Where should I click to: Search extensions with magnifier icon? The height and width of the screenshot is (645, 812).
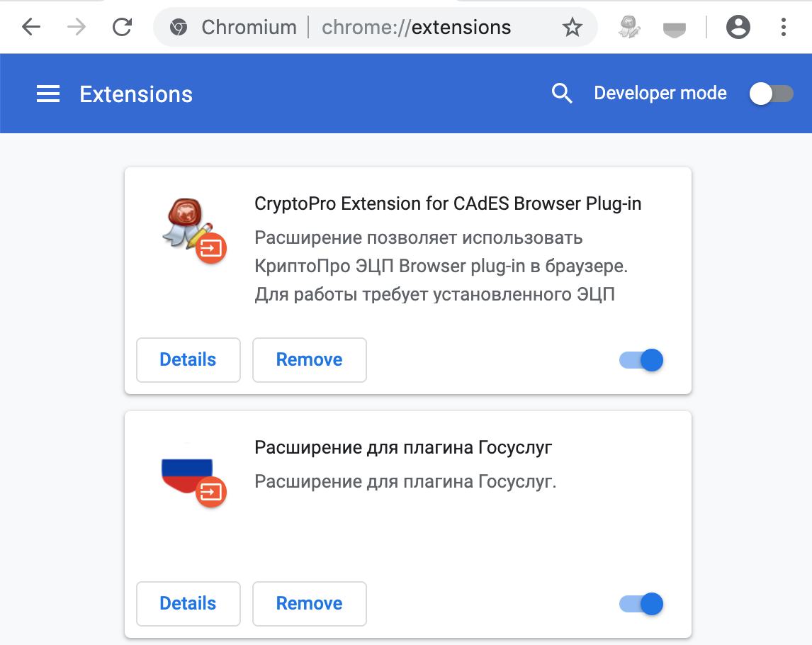[x=562, y=94]
